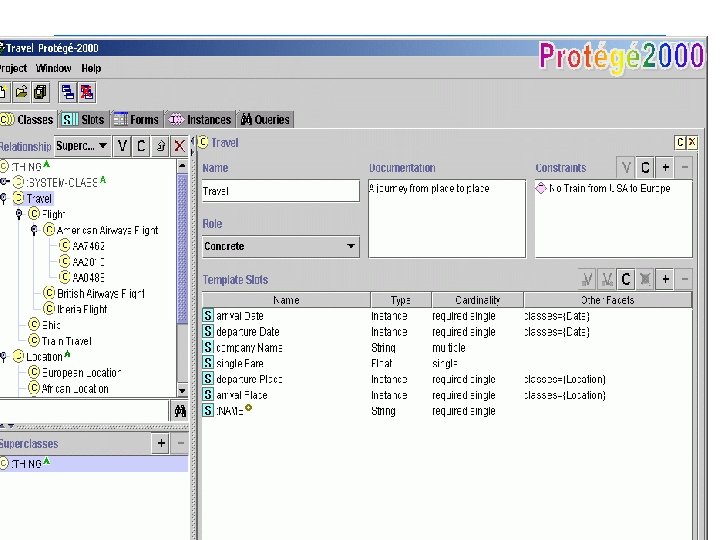Select the departure Place slot row
720x540 pixels.
(x=447, y=379)
